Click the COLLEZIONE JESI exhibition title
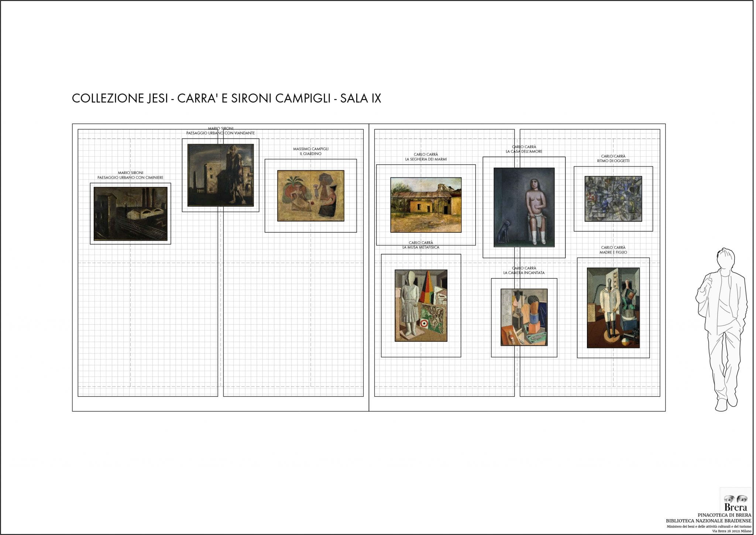The height and width of the screenshot is (535, 756). (227, 98)
